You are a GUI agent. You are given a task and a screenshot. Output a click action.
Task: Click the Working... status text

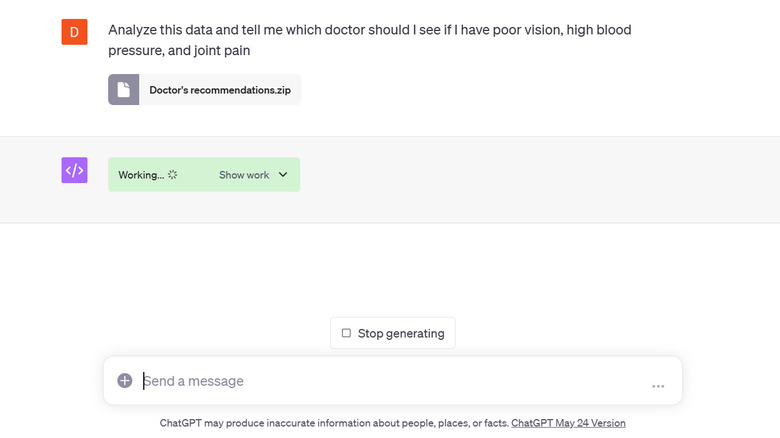pyautogui.click(x=141, y=175)
